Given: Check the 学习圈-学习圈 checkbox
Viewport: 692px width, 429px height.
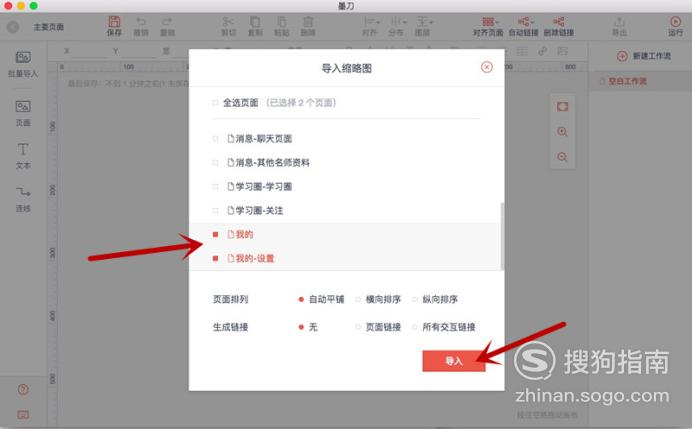Looking at the screenshot, I should click(x=215, y=186).
